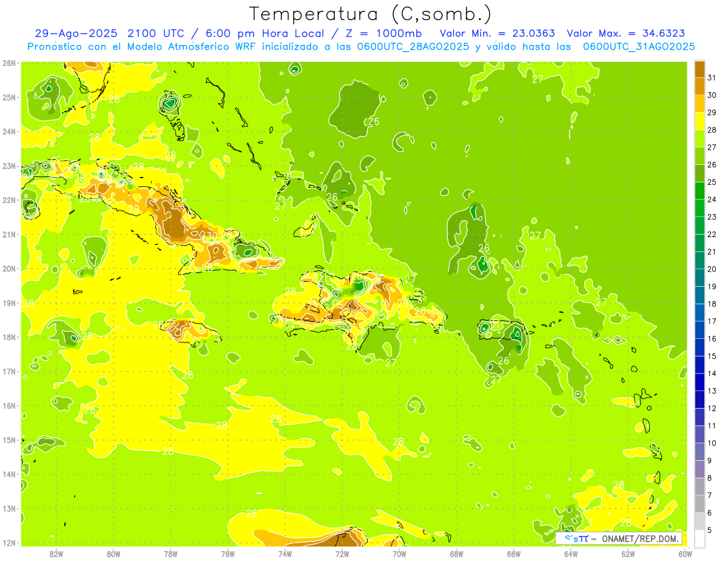Click the legend scale label "9"
This screenshot has width=728, height=562.
(x=710, y=461)
